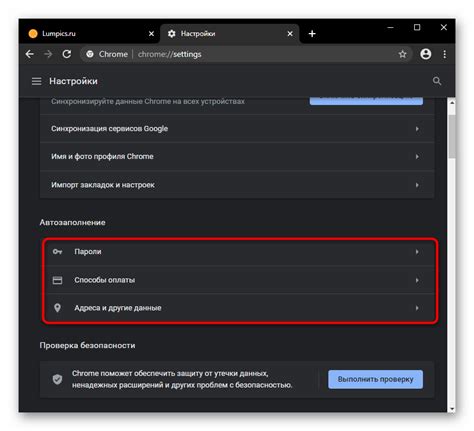The image size is (474, 431).
Task: Bookmark this page with the star icon
Action: 403,54
